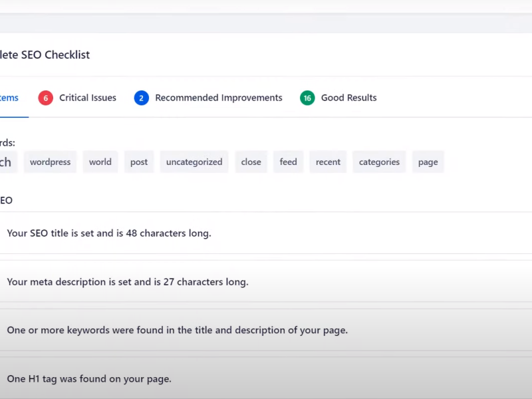The height and width of the screenshot is (399, 532).
Task: Click the "close" keyword chip
Action: click(x=251, y=162)
